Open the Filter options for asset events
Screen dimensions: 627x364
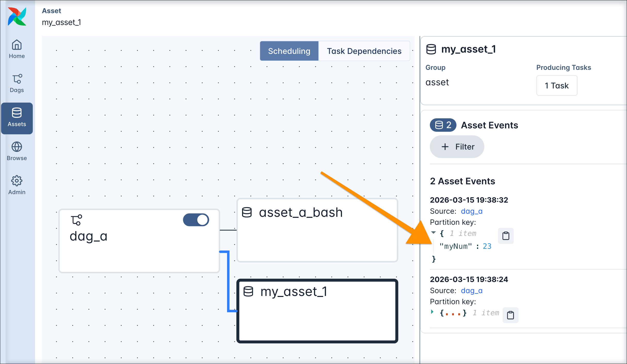pos(457,146)
